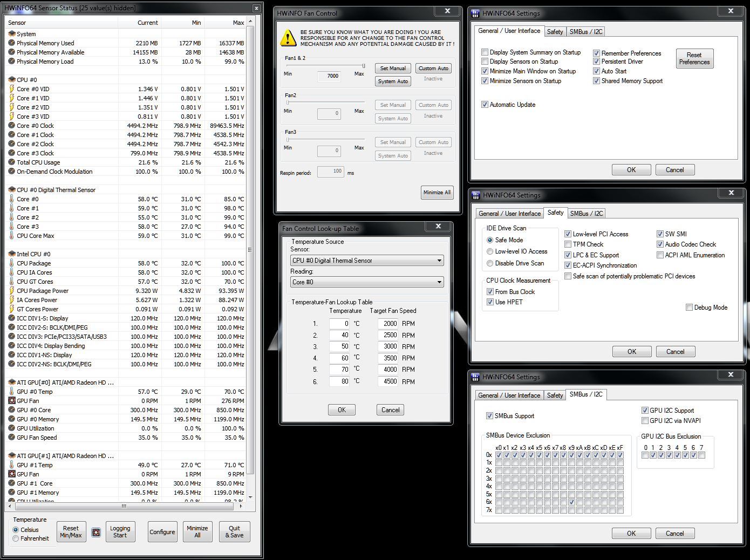Click the Core #0 Clock round clock icon

[x=12, y=126]
